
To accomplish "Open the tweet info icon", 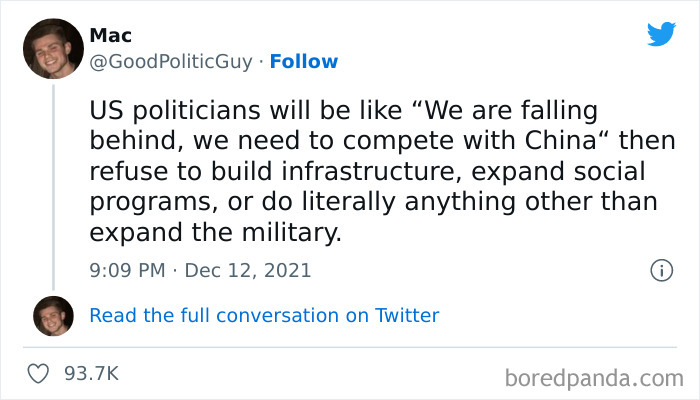I will click(x=660, y=270).
